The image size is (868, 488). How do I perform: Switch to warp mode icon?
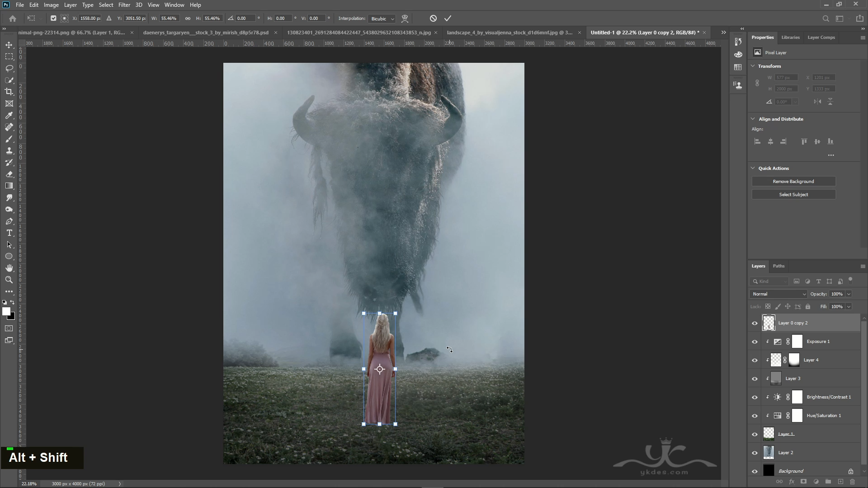coord(405,19)
